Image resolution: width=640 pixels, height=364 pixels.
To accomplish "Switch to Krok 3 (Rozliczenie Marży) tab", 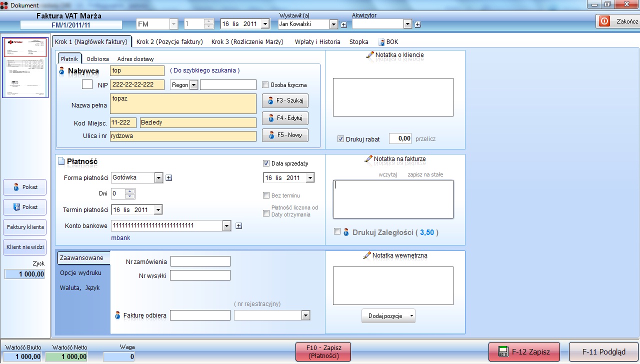I will tap(247, 42).
